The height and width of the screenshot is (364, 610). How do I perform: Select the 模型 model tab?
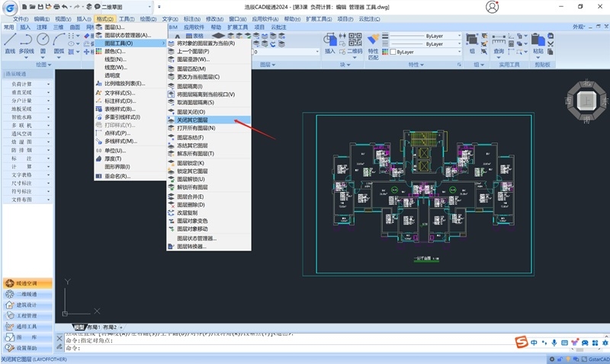point(79,327)
